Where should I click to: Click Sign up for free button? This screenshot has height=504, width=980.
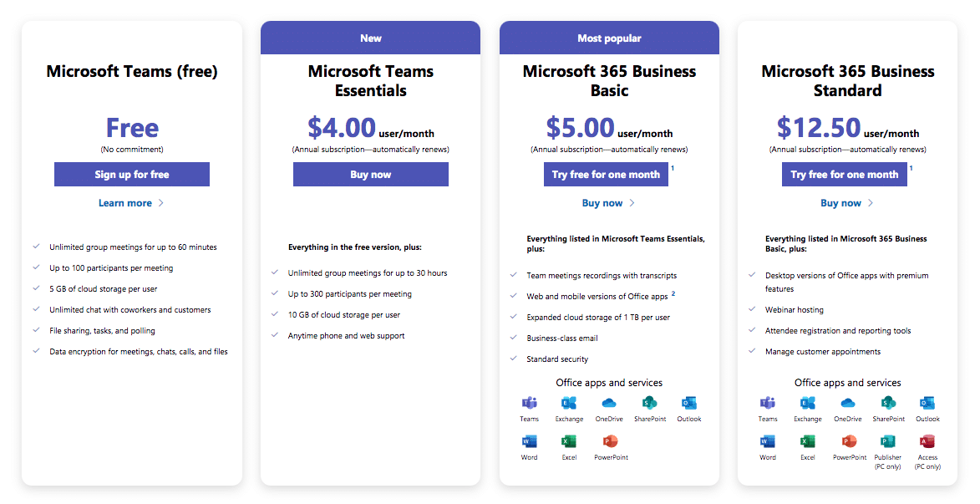click(132, 175)
